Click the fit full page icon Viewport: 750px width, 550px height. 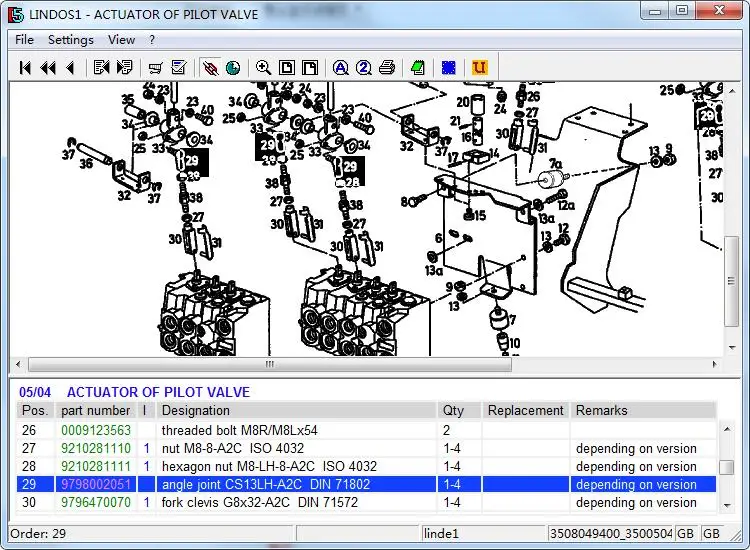287,67
